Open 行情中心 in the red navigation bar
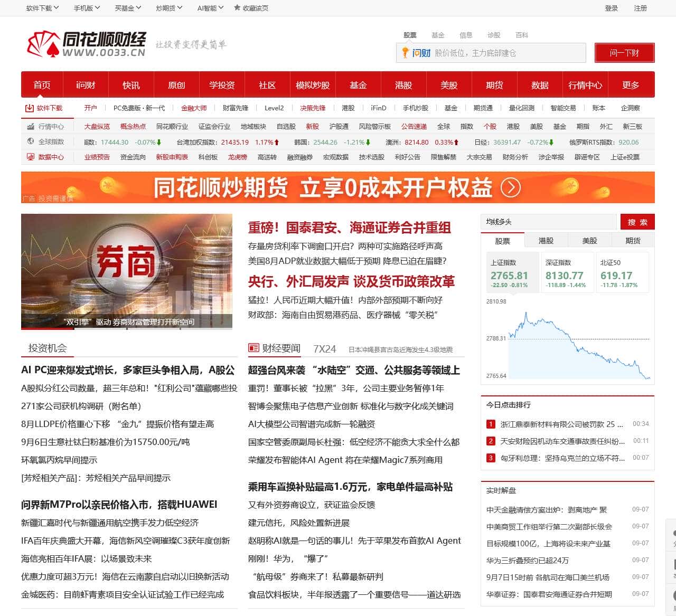Viewport: 676px width, 616px height. click(585, 85)
